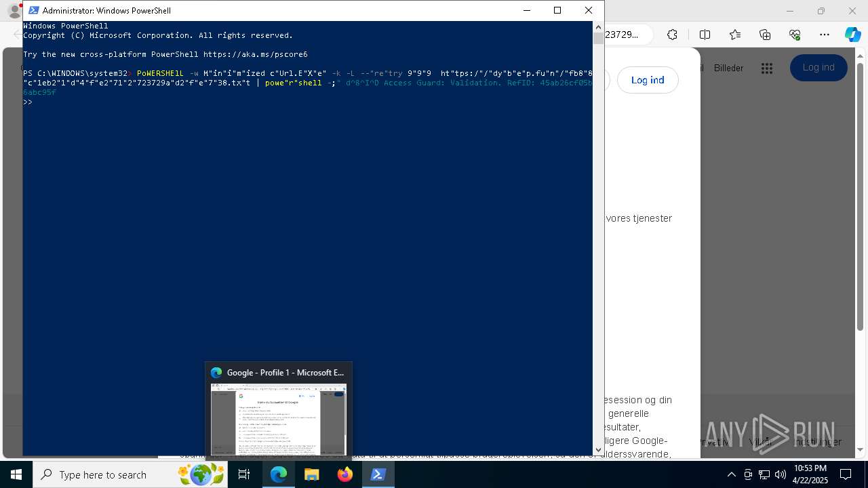This screenshot has width=868, height=488.
Task: Launch Firefox from the taskbar
Action: [x=345, y=474]
